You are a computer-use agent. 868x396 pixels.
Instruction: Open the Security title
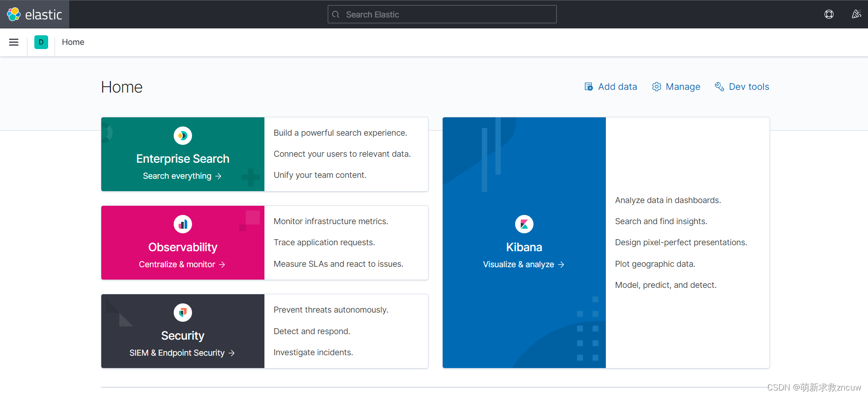[x=183, y=335]
